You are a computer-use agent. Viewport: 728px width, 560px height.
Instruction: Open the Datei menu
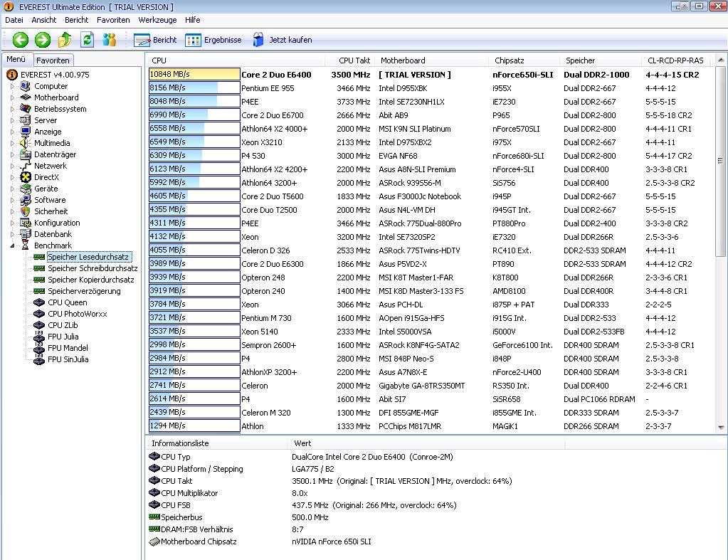pyautogui.click(x=14, y=20)
